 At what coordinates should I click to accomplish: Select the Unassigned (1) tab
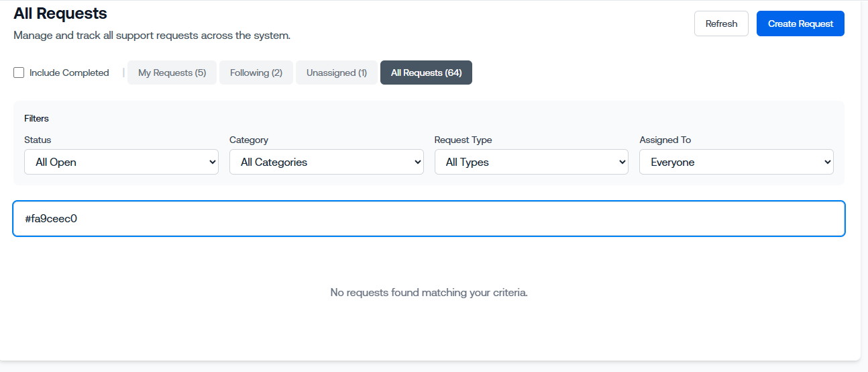336,73
